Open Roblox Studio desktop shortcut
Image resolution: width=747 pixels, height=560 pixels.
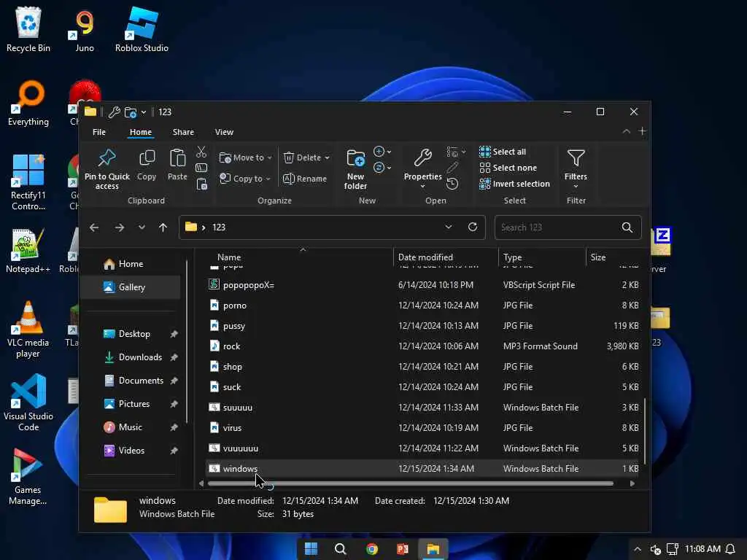(142, 29)
